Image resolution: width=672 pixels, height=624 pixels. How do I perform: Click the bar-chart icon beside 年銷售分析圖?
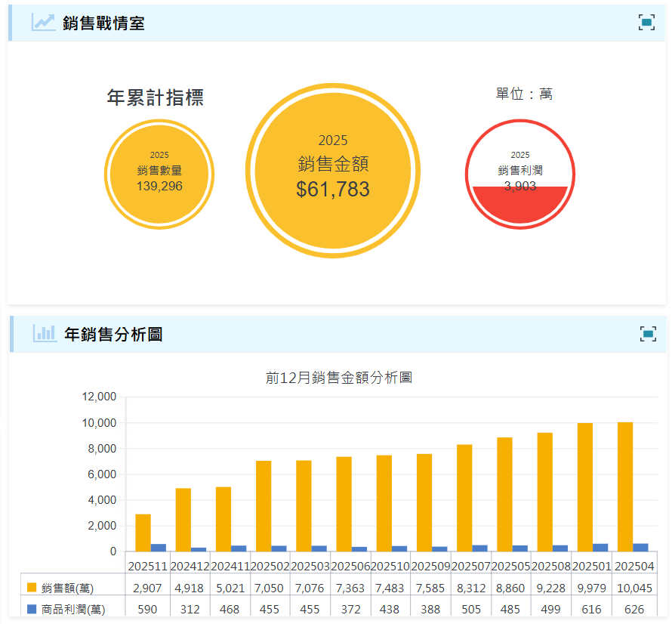(x=44, y=333)
